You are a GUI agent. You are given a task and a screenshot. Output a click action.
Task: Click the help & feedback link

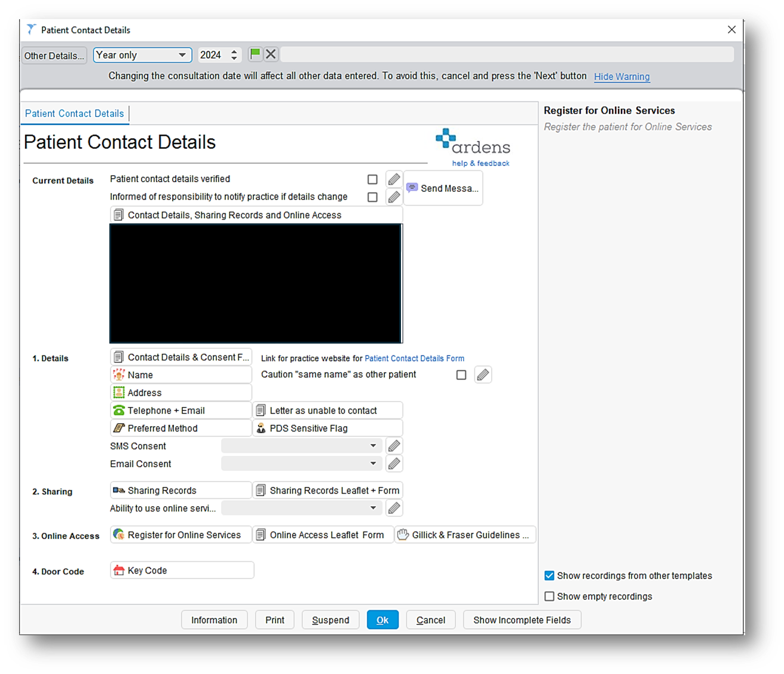point(481,163)
